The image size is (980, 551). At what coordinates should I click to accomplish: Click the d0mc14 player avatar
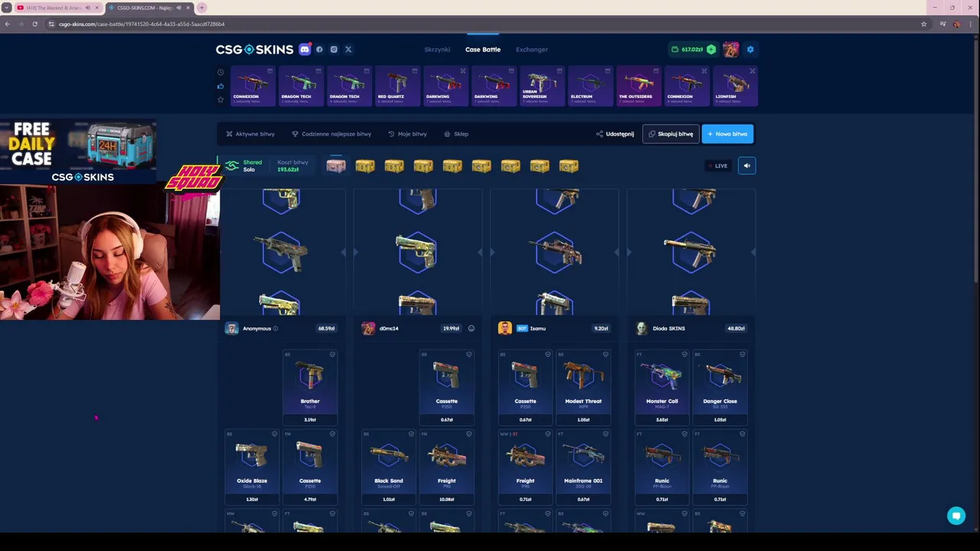coord(368,328)
